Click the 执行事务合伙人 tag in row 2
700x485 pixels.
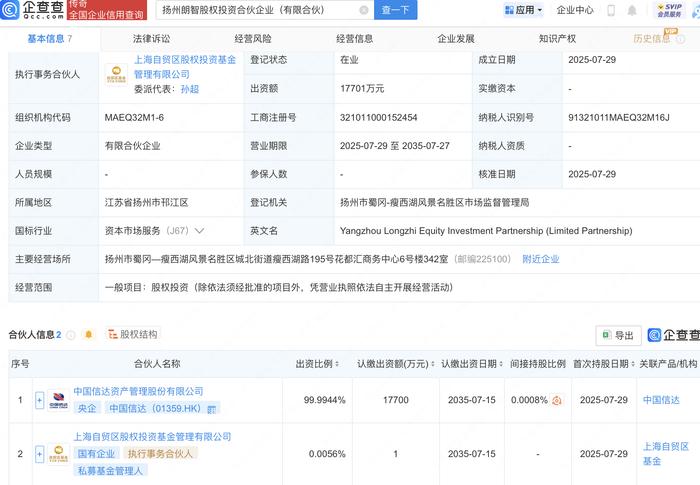click(x=160, y=454)
